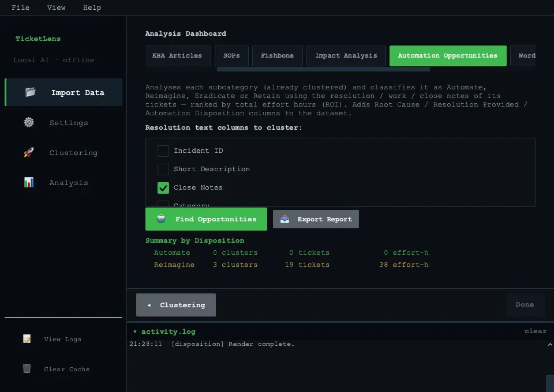Open the View menu

point(56,7)
